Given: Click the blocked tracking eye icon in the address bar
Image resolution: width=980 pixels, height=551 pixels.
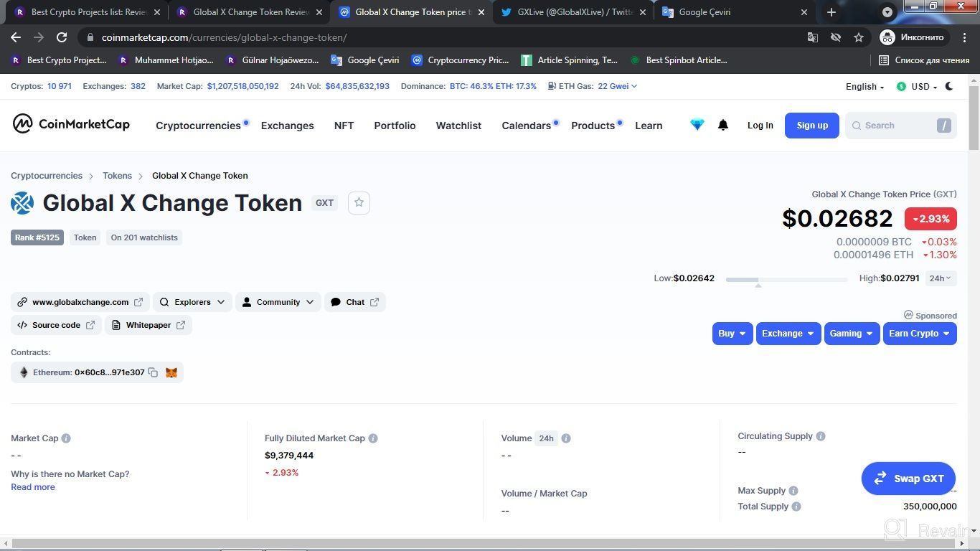Looking at the screenshot, I should pyautogui.click(x=836, y=37).
